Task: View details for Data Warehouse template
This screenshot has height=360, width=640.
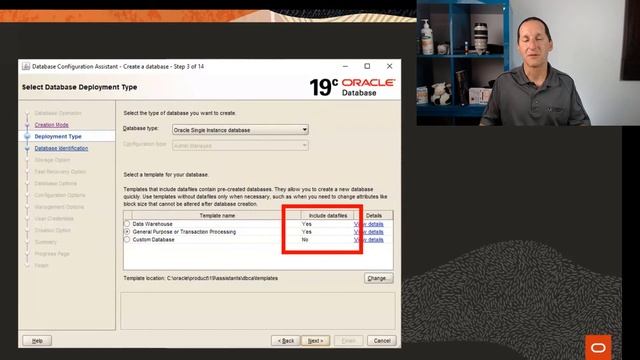Action: 369,224
